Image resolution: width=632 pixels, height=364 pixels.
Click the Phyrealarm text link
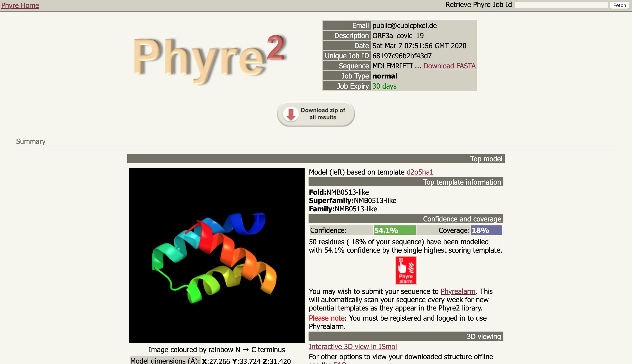pyautogui.click(x=458, y=291)
